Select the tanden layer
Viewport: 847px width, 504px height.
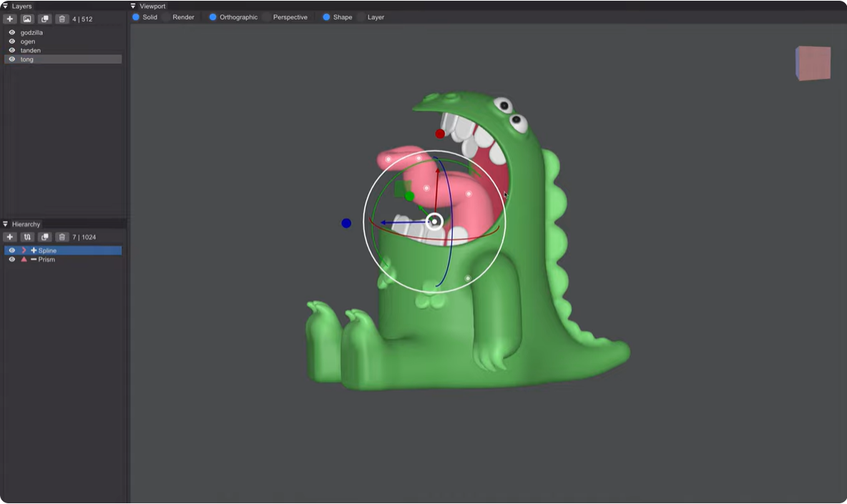(31, 51)
